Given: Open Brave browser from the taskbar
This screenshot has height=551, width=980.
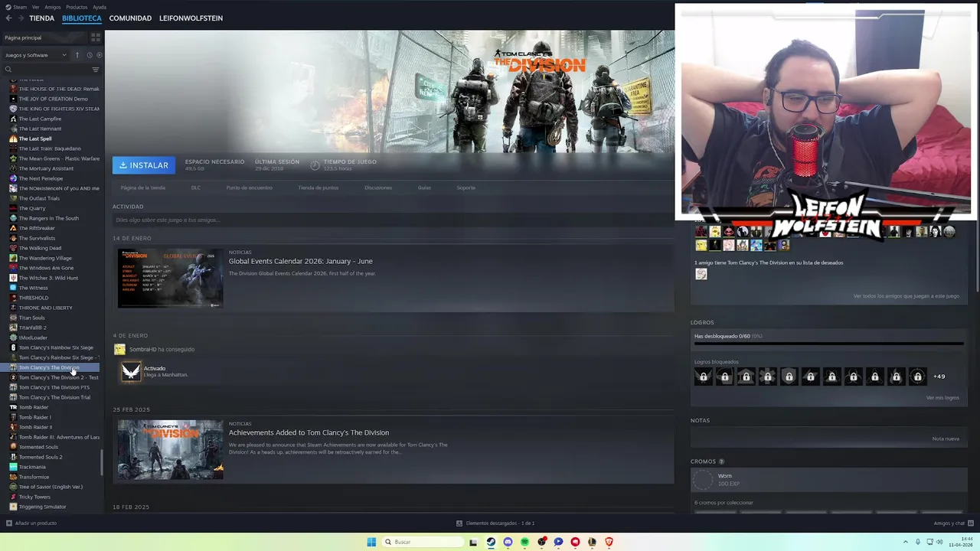Looking at the screenshot, I should 609,542.
